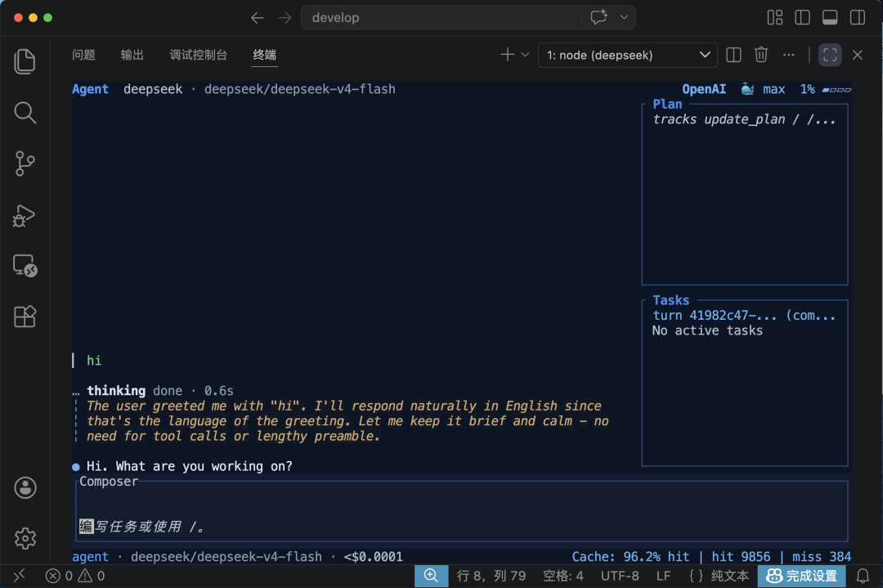Open the Source Control branch icon

(25, 164)
